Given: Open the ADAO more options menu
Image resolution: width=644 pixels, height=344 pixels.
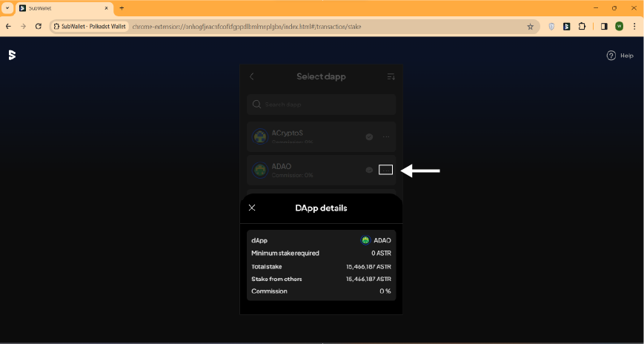Looking at the screenshot, I should [x=385, y=170].
